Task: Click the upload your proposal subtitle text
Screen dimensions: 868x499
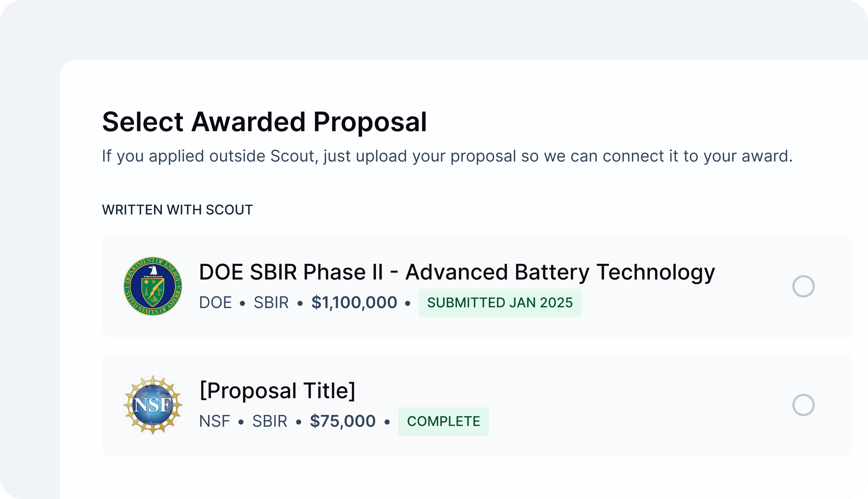Action: 447,156
